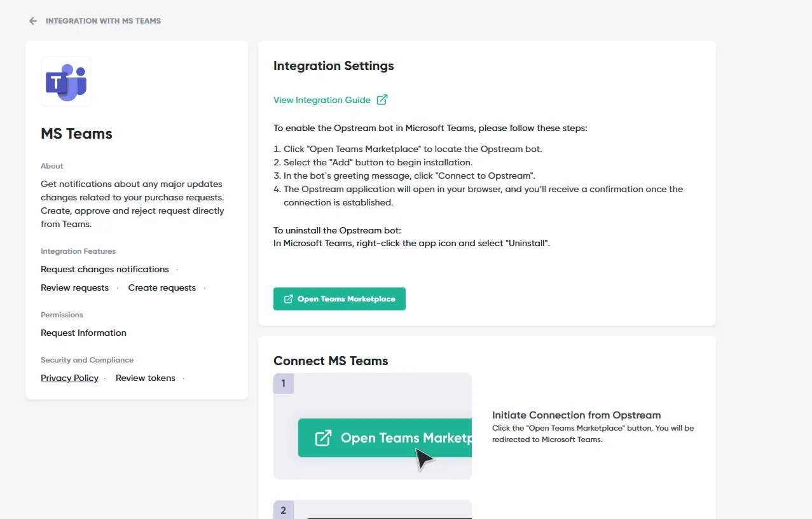
Task: Click the step 1 Open Teams Marketplace thumbnail
Action: (x=373, y=426)
